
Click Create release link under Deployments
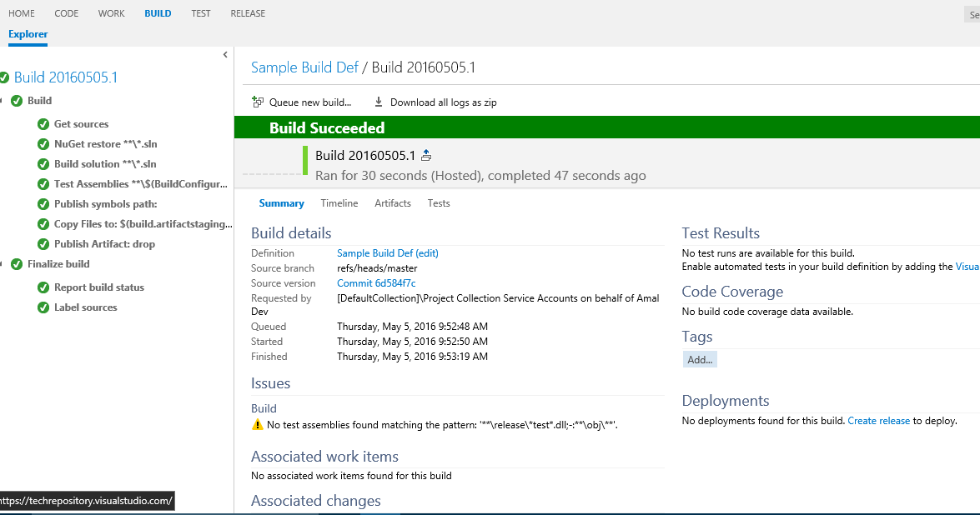878,421
